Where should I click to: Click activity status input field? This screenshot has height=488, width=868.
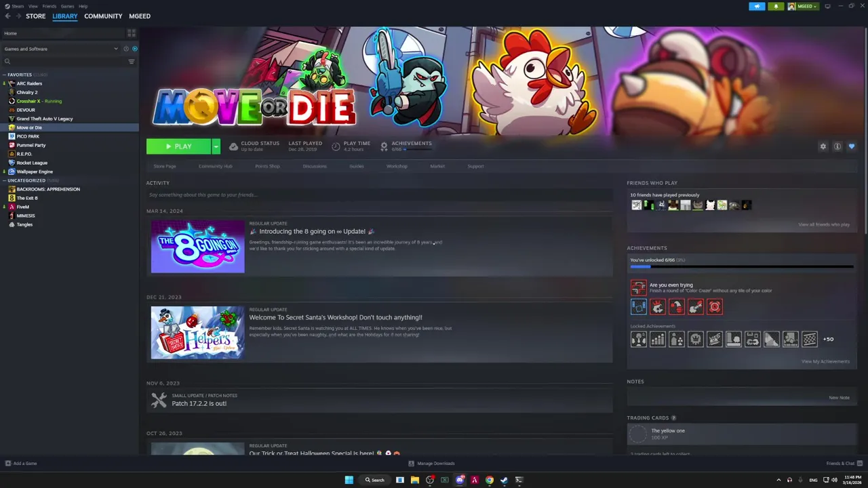380,195
